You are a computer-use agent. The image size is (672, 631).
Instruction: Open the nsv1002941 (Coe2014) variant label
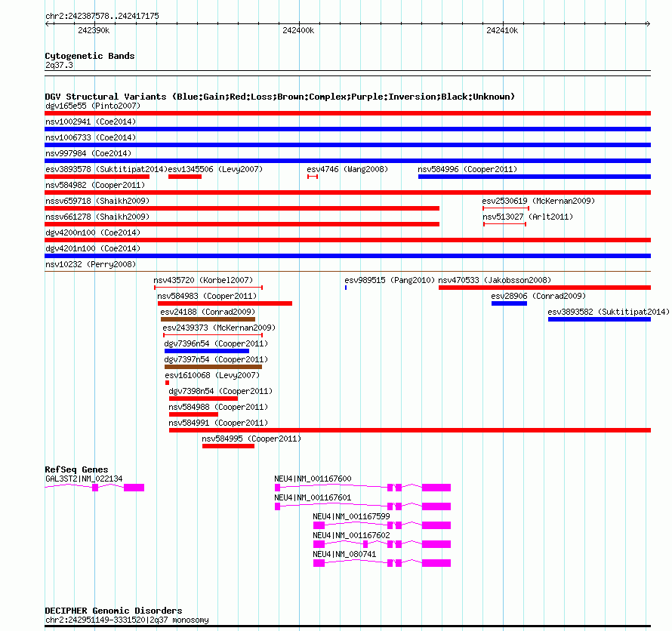click(x=91, y=122)
